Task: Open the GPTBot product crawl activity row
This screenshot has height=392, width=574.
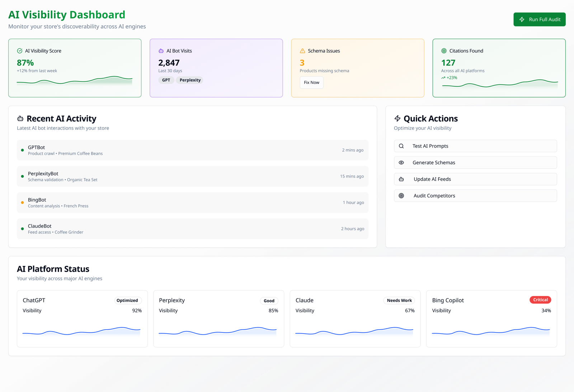Action: click(x=192, y=150)
